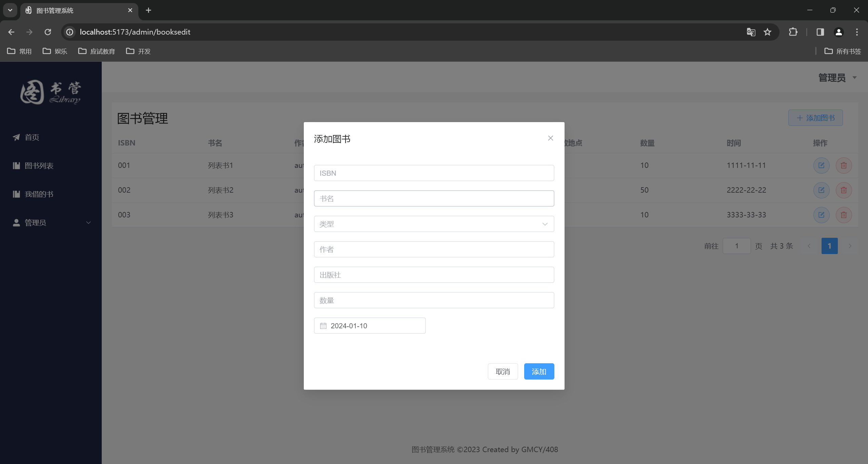Bookmark this page with the star icon
The image size is (868, 464).
[x=767, y=32]
